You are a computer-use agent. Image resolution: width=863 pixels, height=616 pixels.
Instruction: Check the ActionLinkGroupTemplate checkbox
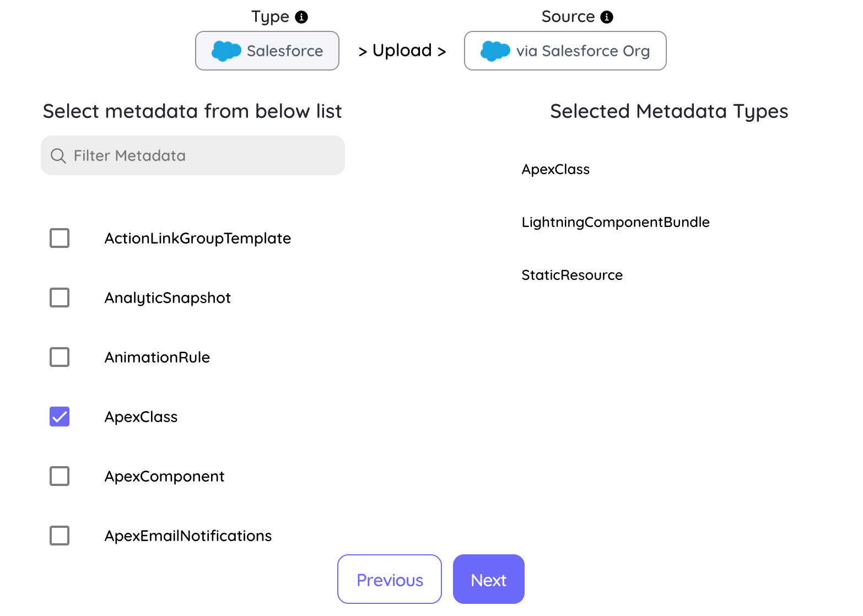coord(60,238)
